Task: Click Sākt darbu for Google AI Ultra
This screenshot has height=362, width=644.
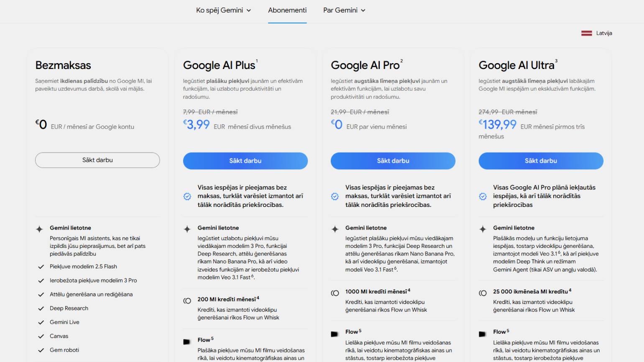Action: pos(541,161)
